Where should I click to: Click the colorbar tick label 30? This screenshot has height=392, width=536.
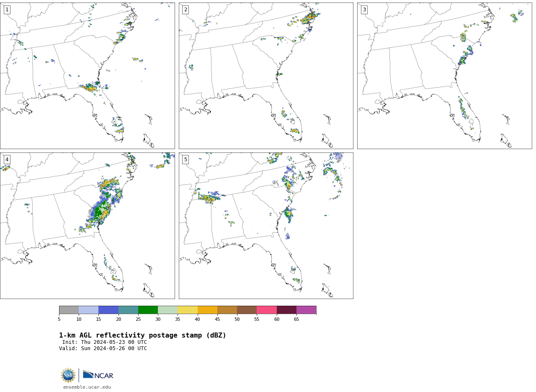[158, 320]
